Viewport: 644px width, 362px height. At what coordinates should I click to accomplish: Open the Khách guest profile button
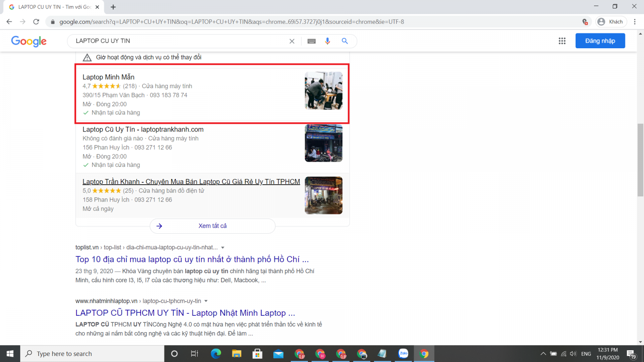coord(611,22)
